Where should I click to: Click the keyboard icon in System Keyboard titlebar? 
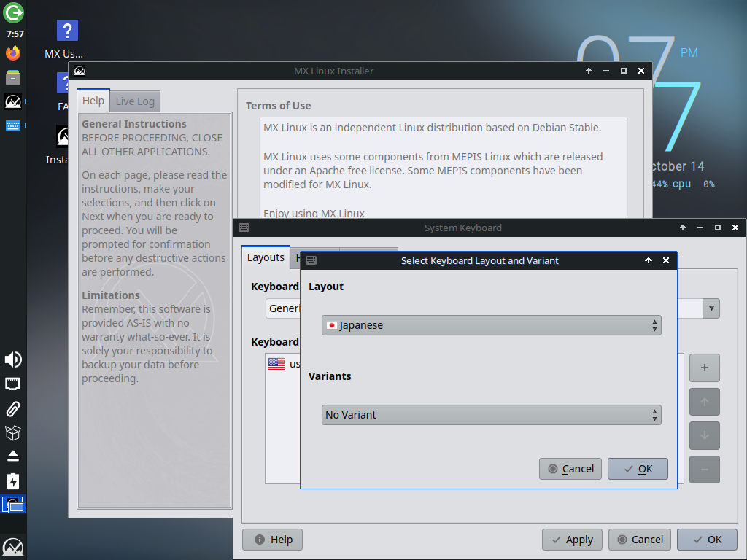click(x=244, y=227)
